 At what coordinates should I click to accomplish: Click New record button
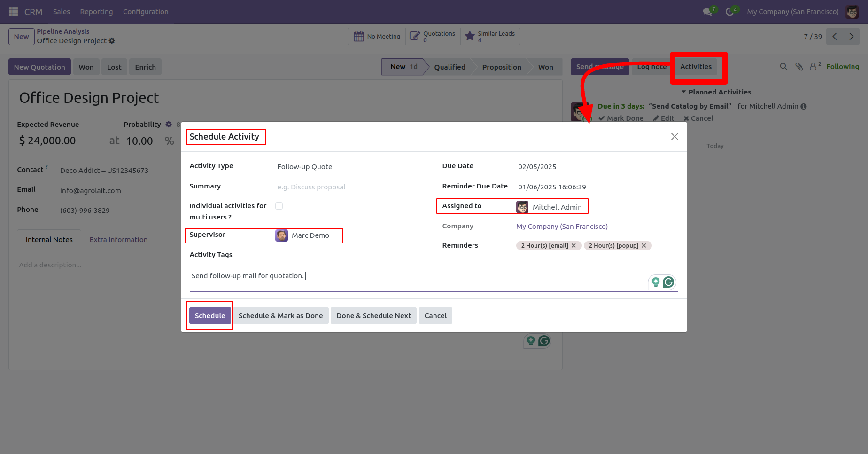21,37
